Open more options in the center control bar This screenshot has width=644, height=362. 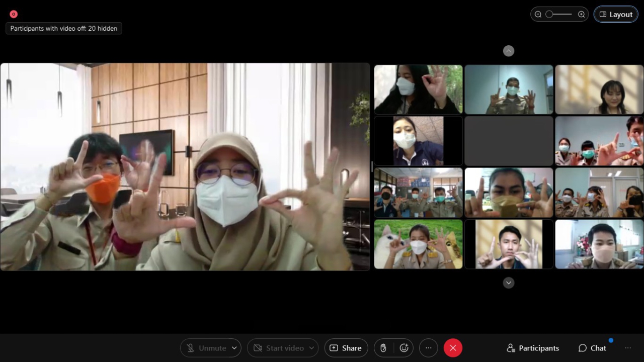pos(429,348)
